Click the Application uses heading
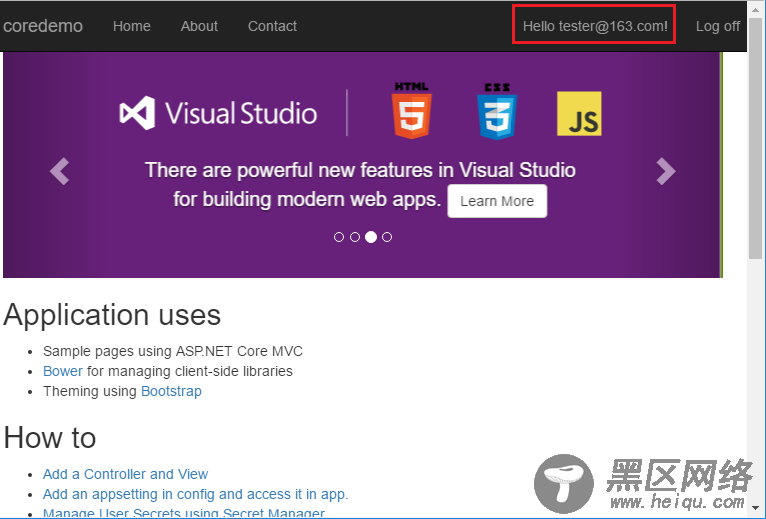The width and height of the screenshot is (766, 519). pyautogui.click(x=112, y=314)
